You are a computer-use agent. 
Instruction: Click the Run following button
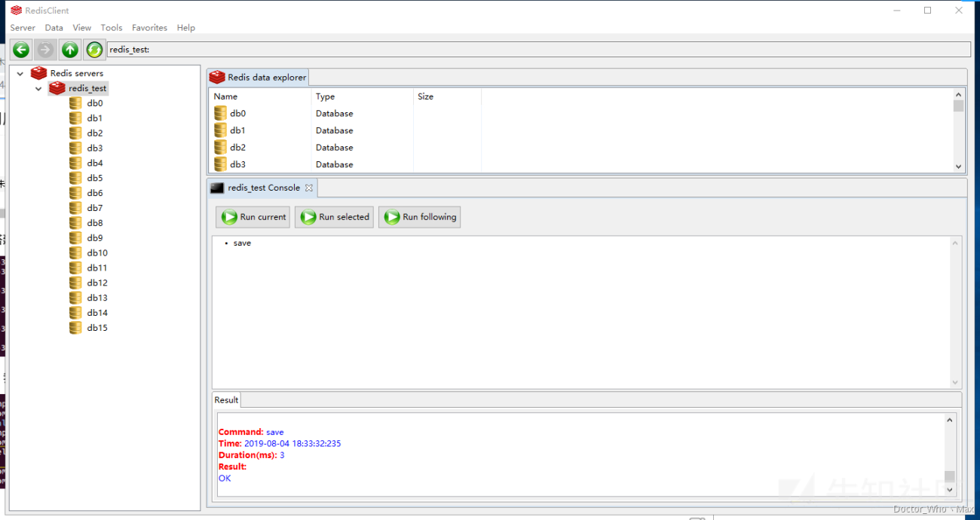[419, 217]
